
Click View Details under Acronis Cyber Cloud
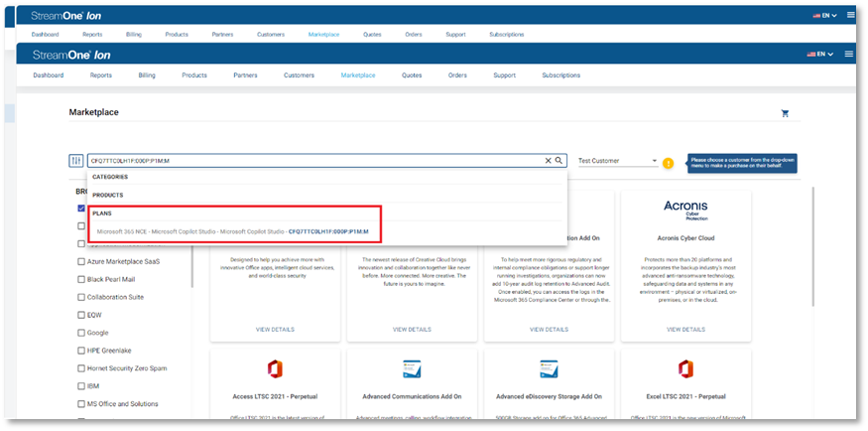click(x=685, y=330)
